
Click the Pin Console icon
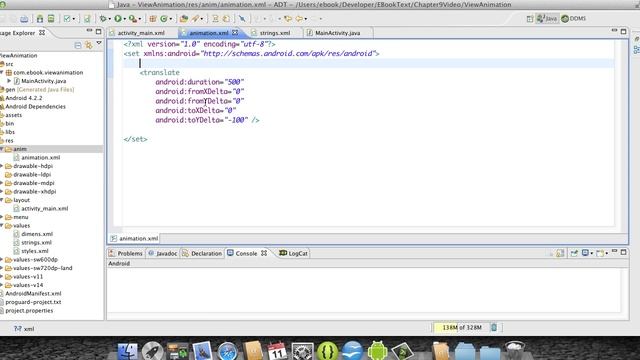point(574,253)
